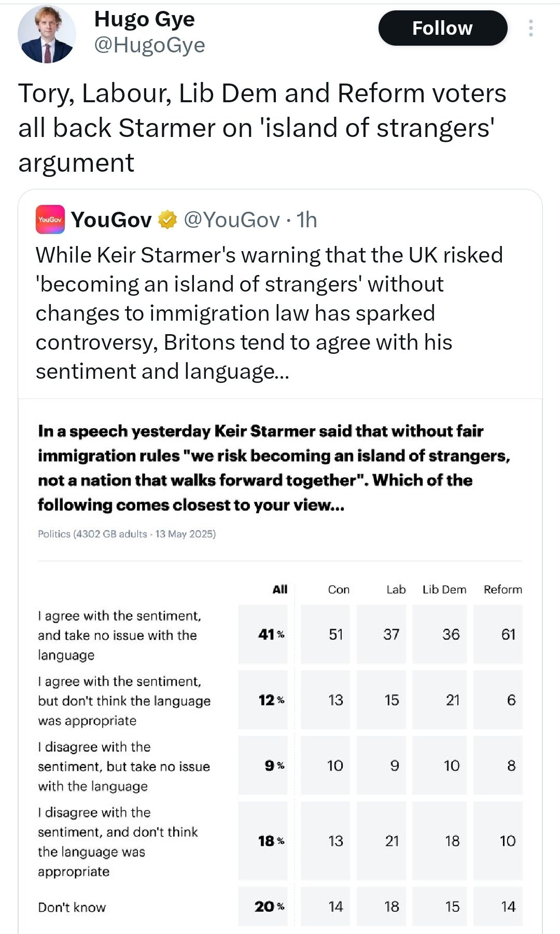Click the 'Lib Dem' column header
This screenshot has width=560, height=934.
(444, 589)
